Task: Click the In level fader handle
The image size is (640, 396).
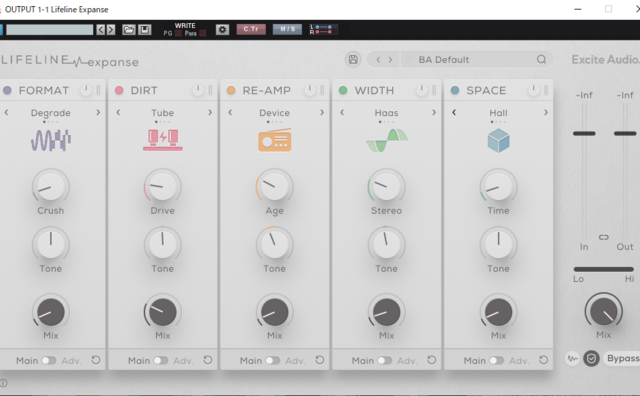Action: point(584,133)
